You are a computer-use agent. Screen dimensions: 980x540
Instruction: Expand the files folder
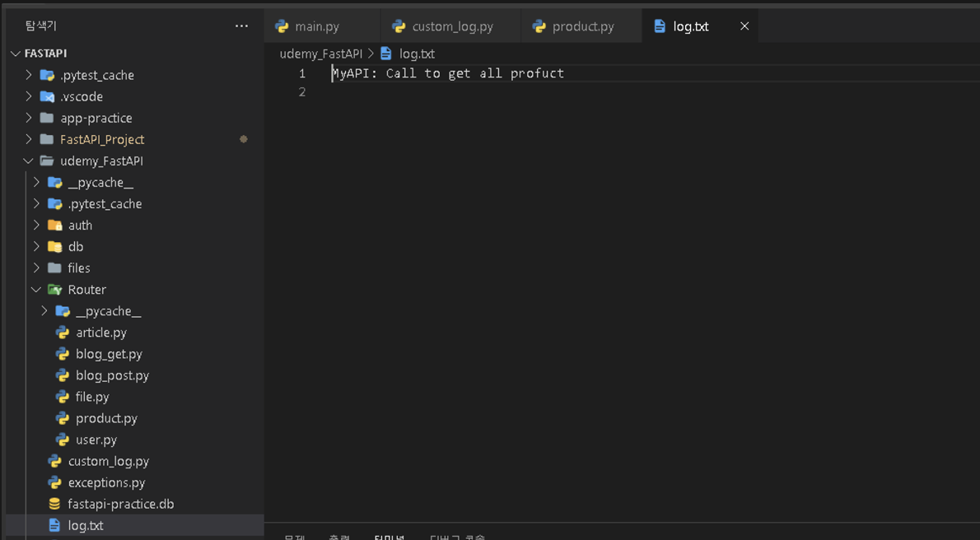36,268
